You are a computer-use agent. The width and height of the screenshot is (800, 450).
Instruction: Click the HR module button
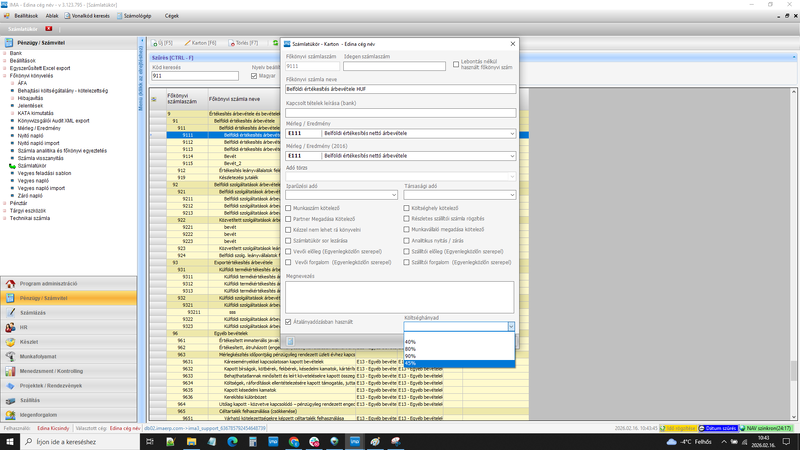pos(22,327)
